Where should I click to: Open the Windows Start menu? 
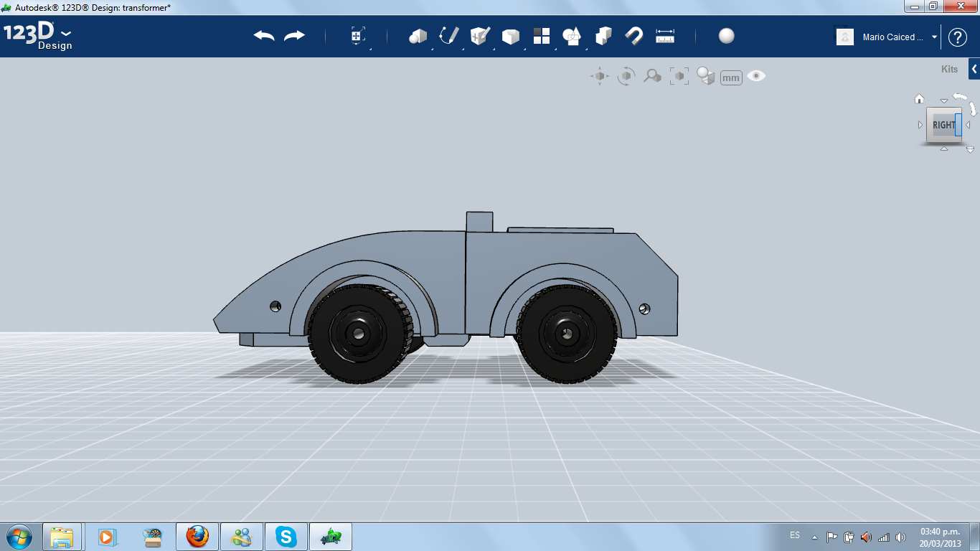19,537
